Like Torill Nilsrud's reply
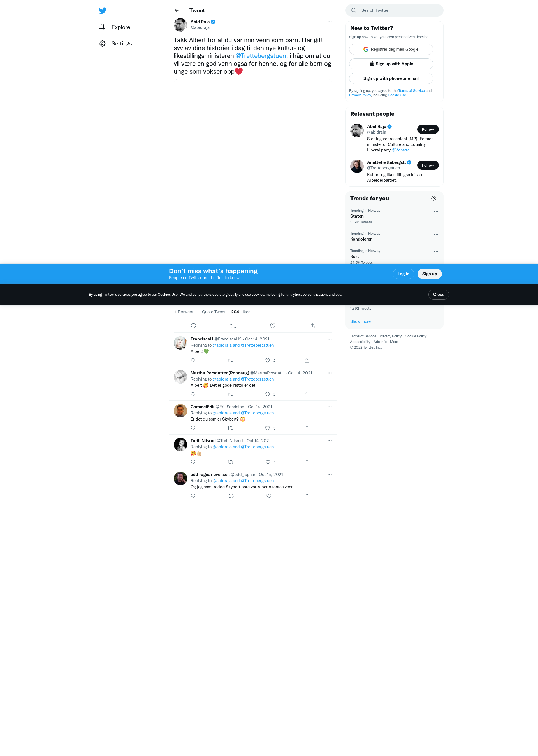The height and width of the screenshot is (756, 538). [x=268, y=462]
